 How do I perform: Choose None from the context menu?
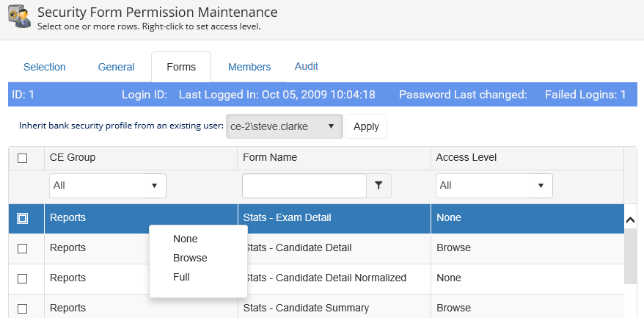tap(185, 239)
